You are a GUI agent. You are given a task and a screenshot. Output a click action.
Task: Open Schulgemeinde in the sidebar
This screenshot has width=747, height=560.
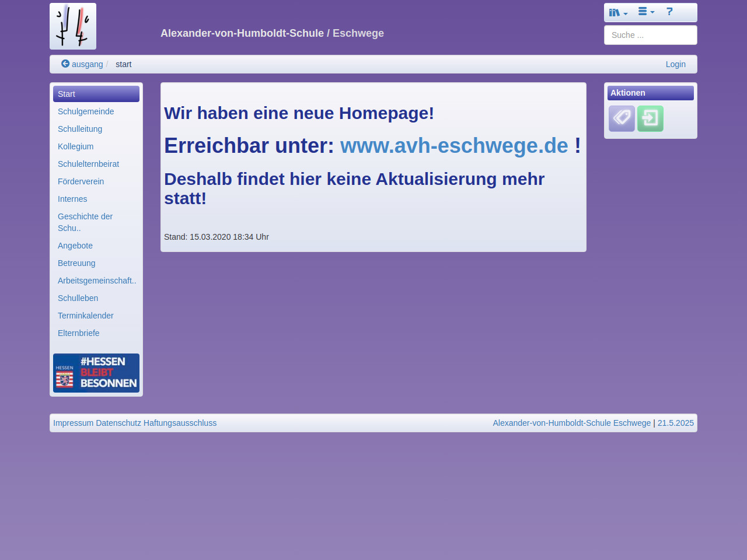[86, 111]
